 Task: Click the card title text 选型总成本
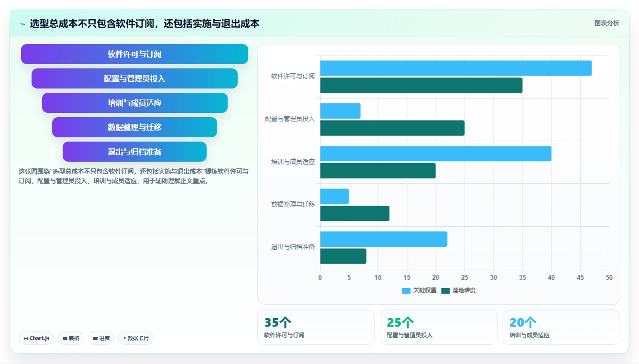144,23
